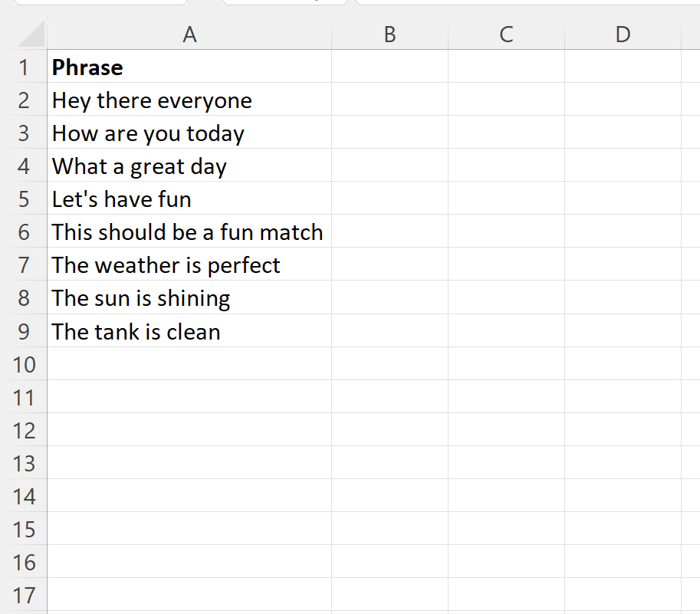
Task: Click empty cell B2
Action: click(x=389, y=100)
